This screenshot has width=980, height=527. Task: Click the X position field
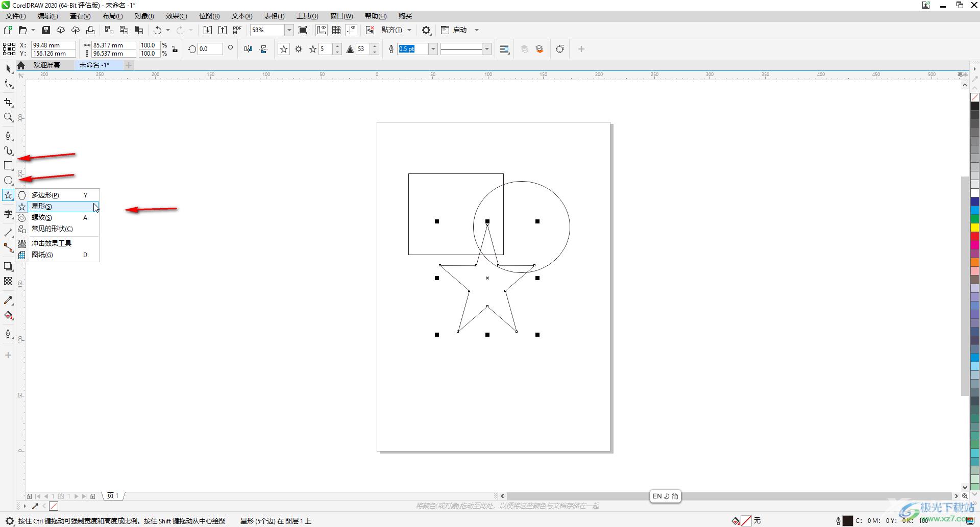53,45
